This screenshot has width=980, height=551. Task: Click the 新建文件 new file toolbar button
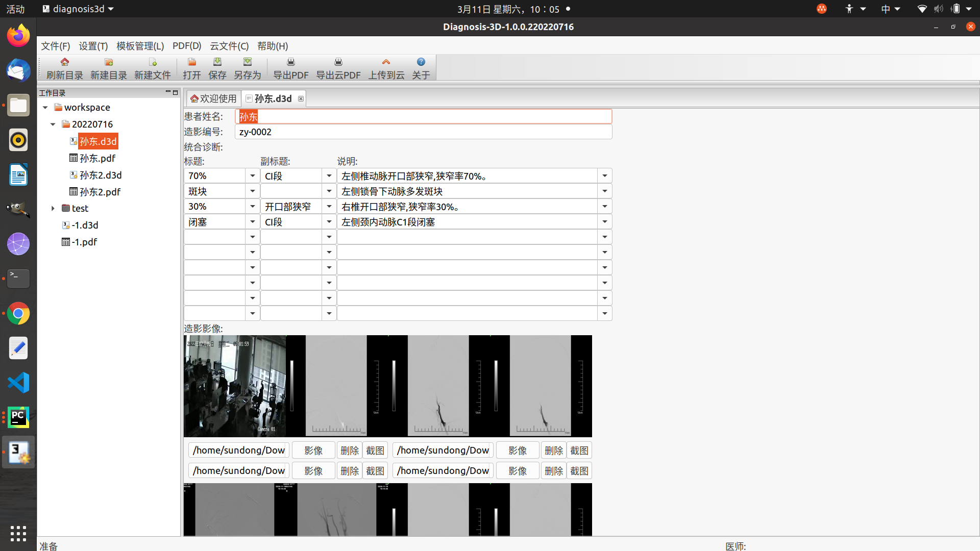pyautogui.click(x=152, y=68)
